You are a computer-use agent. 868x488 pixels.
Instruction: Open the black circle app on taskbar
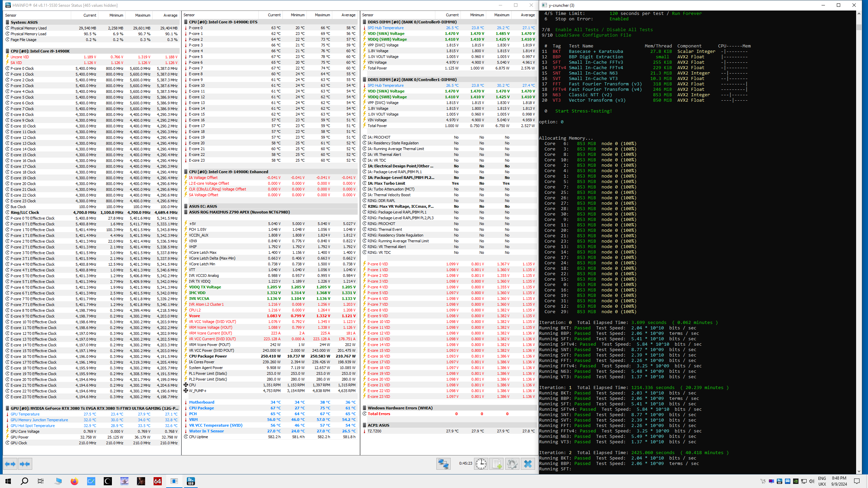[x=108, y=481]
